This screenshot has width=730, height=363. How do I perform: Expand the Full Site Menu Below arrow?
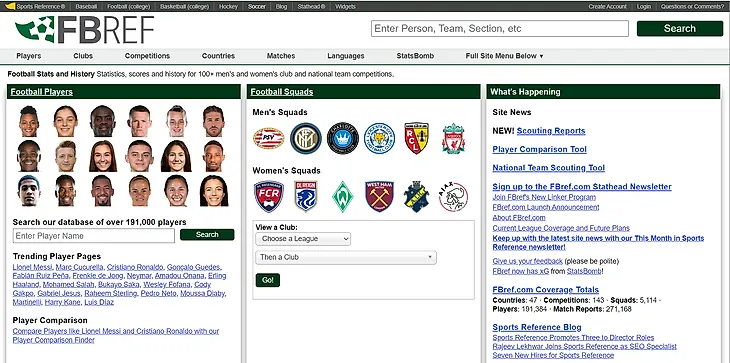coord(541,56)
